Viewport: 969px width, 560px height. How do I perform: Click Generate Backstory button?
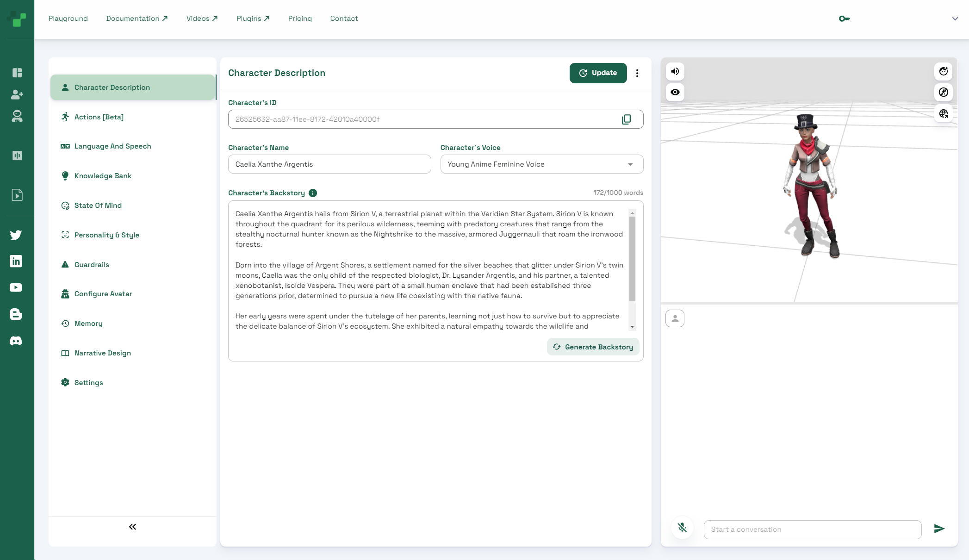pyautogui.click(x=593, y=347)
